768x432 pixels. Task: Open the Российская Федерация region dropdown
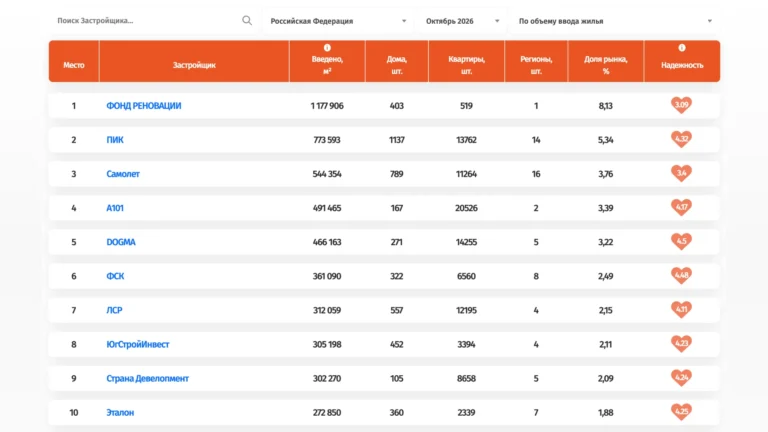[x=338, y=21]
